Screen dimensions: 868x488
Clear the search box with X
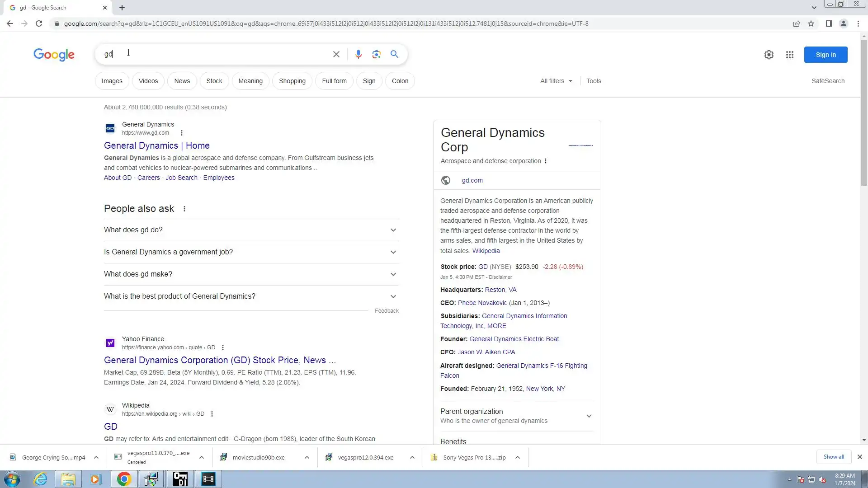tap(336, 54)
